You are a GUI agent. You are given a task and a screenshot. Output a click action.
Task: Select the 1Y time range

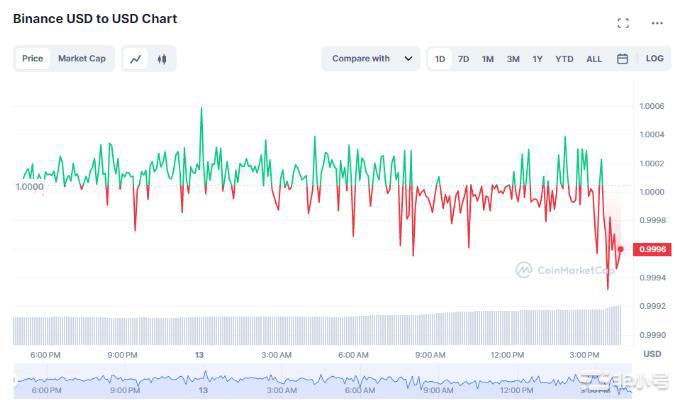pyautogui.click(x=537, y=59)
